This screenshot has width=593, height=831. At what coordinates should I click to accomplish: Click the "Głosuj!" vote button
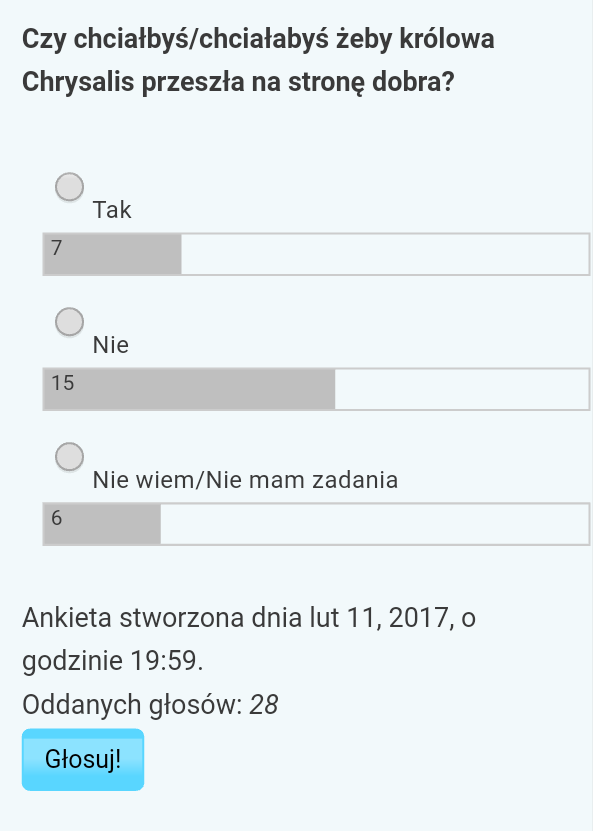[x=83, y=759]
